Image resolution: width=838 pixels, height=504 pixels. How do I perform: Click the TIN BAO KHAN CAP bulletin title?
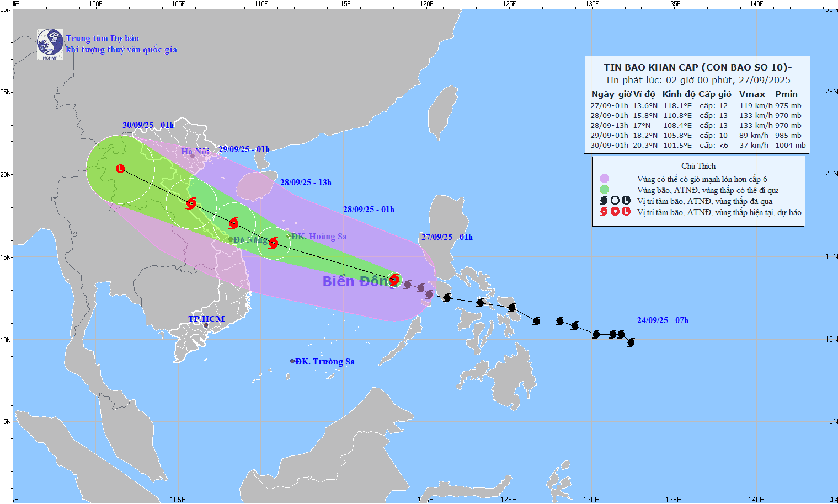pos(697,67)
